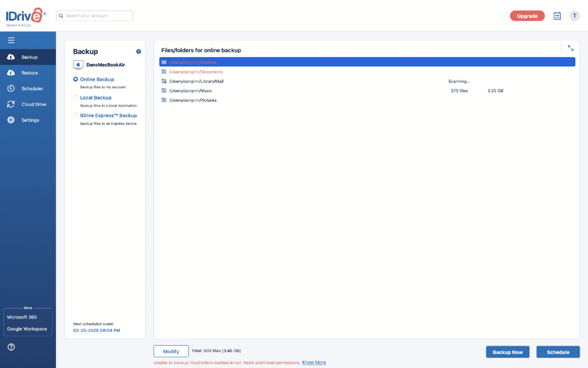Image resolution: width=588 pixels, height=368 pixels.
Task: Switch to Cloud Drive section
Action: [x=28, y=104]
